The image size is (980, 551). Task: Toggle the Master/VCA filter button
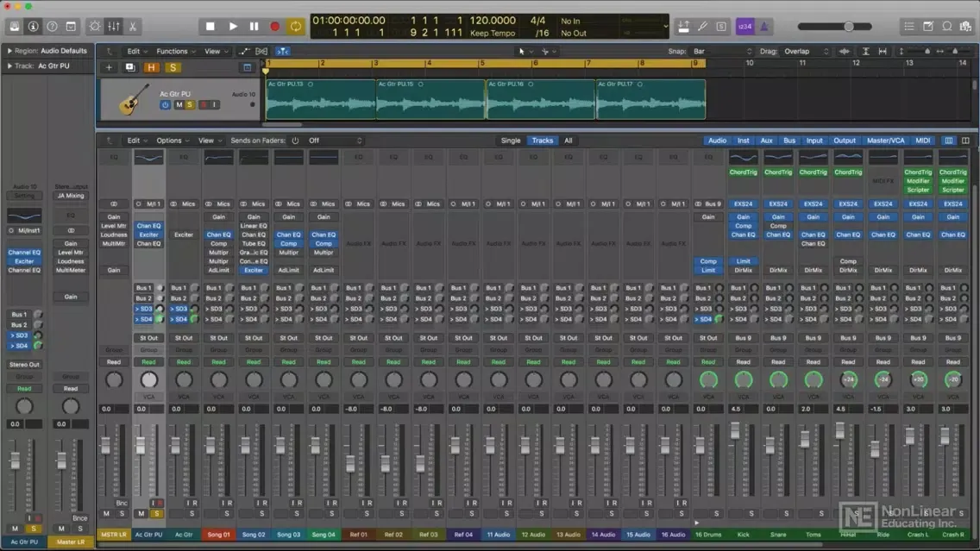[x=885, y=141]
